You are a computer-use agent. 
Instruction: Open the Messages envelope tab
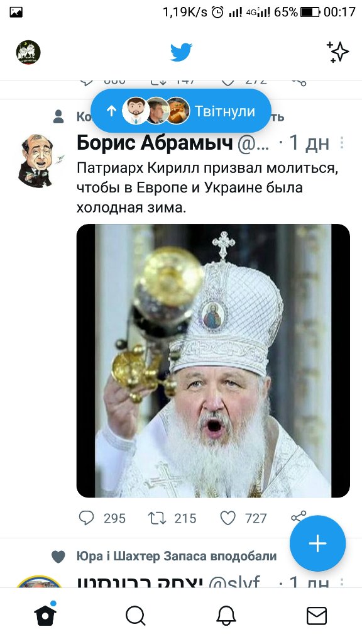[x=317, y=616]
